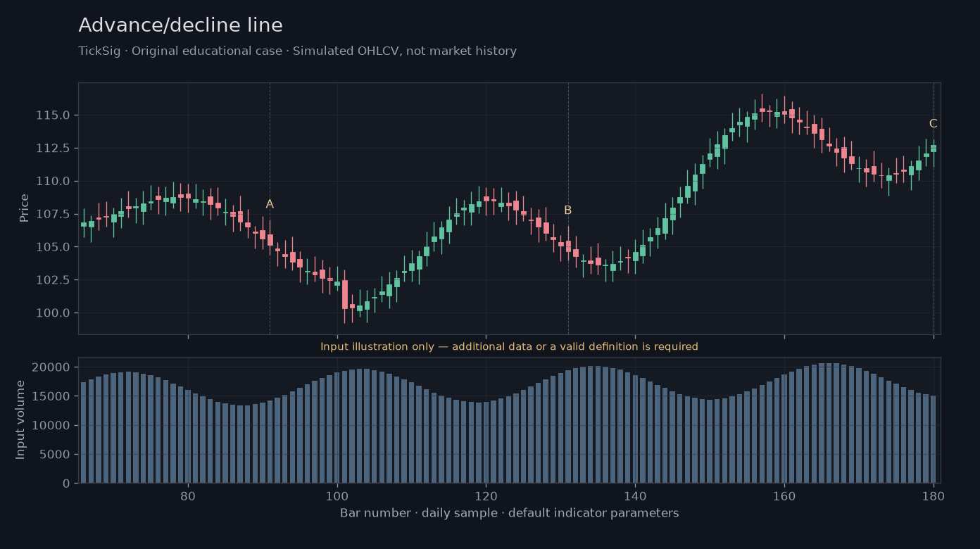Select marker label B on price chart
This screenshot has height=549, width=980.
tap(567, 210)
